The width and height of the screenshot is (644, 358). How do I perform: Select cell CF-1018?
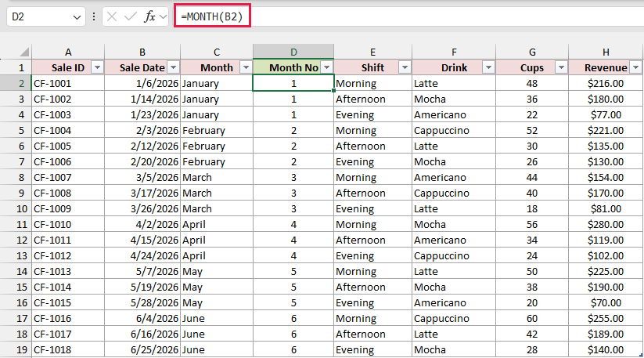(x=68, y=350)
